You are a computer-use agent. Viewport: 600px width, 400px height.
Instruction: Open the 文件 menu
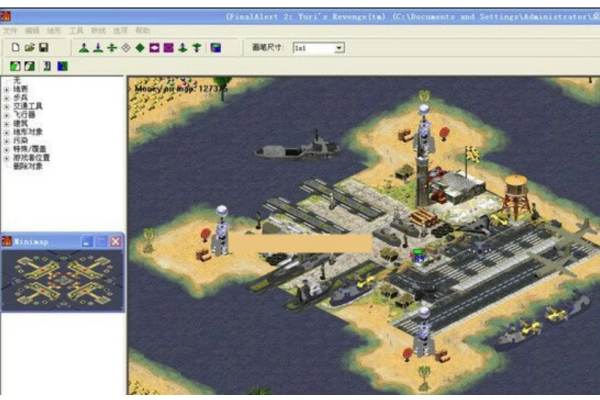tap(10, 31)
